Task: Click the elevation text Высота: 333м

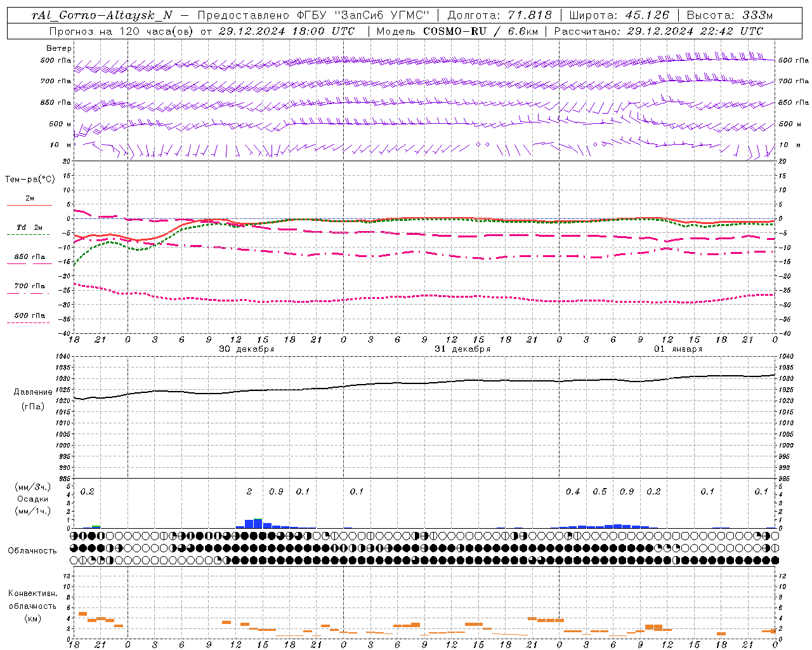Action: click(730, 15)
